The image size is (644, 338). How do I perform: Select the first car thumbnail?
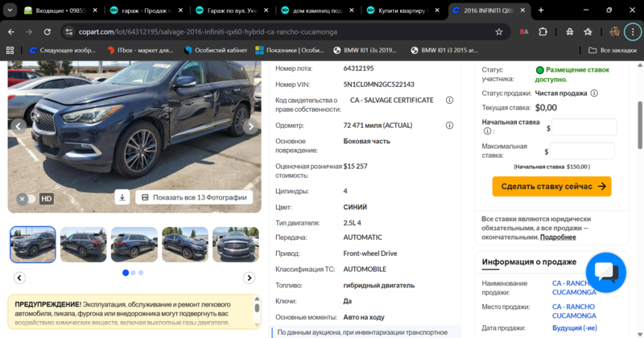point(33,245)
